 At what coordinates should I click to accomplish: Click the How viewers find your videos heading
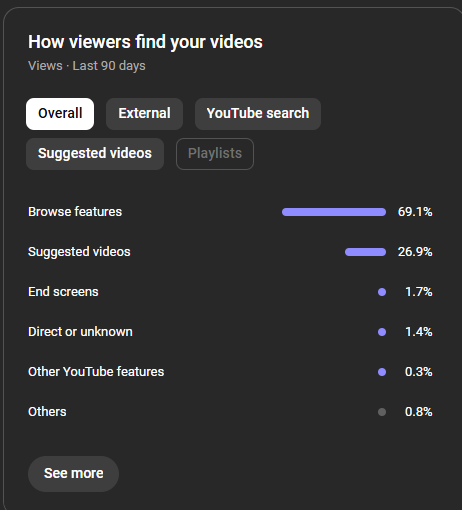pyautogui.click(x=145, y=42)
